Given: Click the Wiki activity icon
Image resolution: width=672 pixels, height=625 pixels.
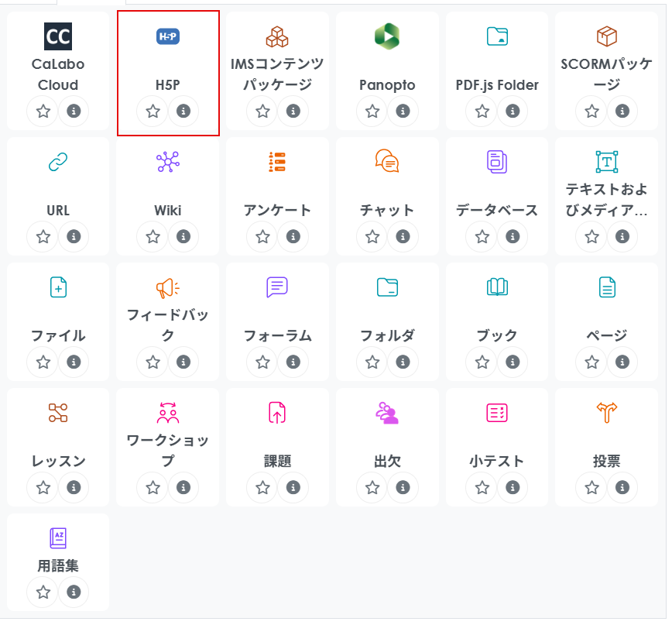Looking at the screenshot, I should [168, 161].
